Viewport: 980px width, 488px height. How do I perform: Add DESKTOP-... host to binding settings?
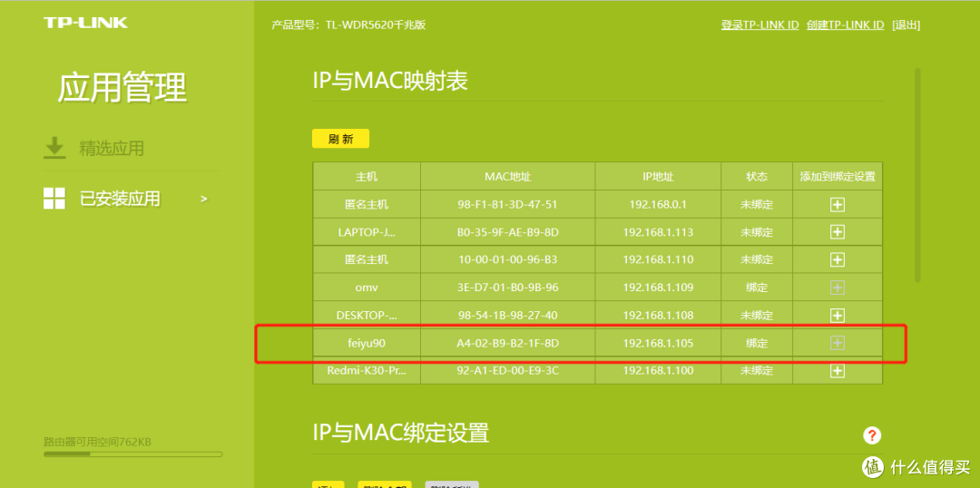point(837,315)
